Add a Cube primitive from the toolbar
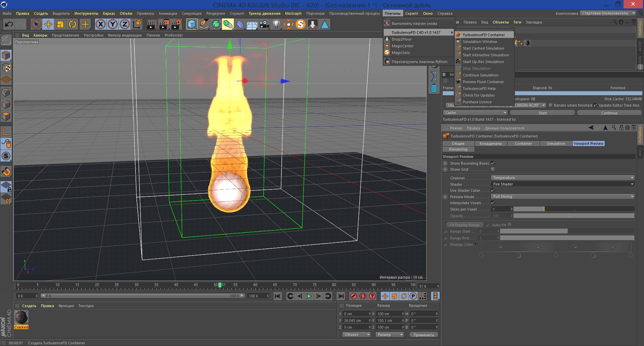Screen dimensions: 644x346 [x=192, y=24]
